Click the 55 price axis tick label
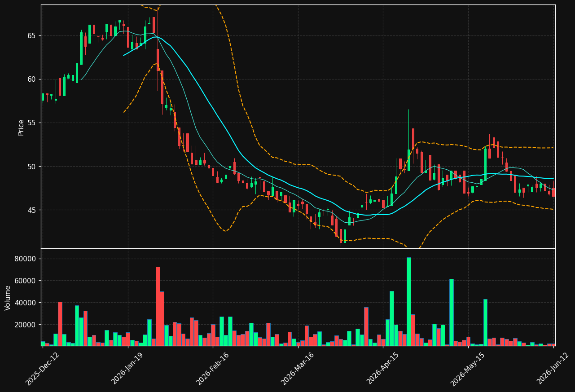 (31, 123)
